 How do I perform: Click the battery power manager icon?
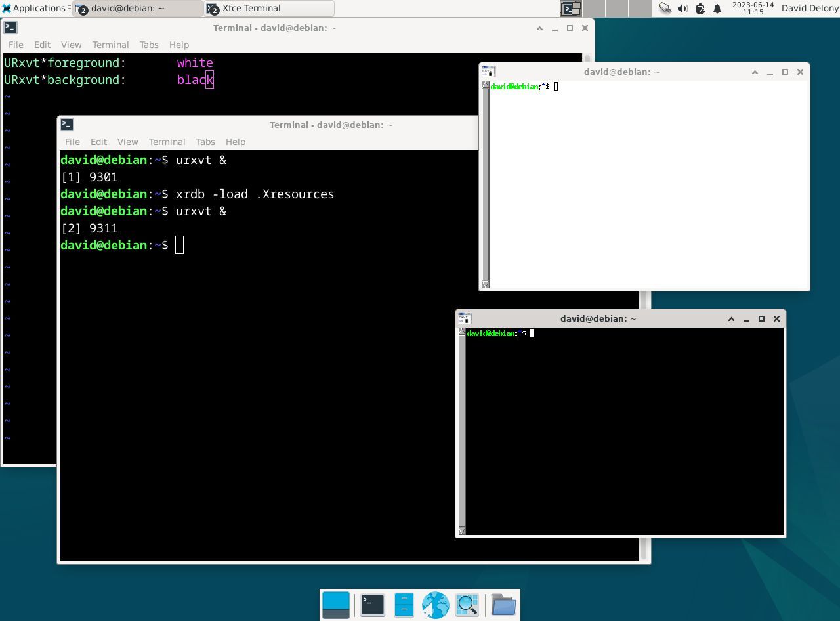click(700, 9)
